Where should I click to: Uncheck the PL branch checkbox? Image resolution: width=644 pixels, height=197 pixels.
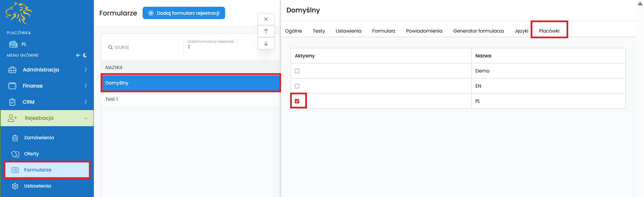297,101
